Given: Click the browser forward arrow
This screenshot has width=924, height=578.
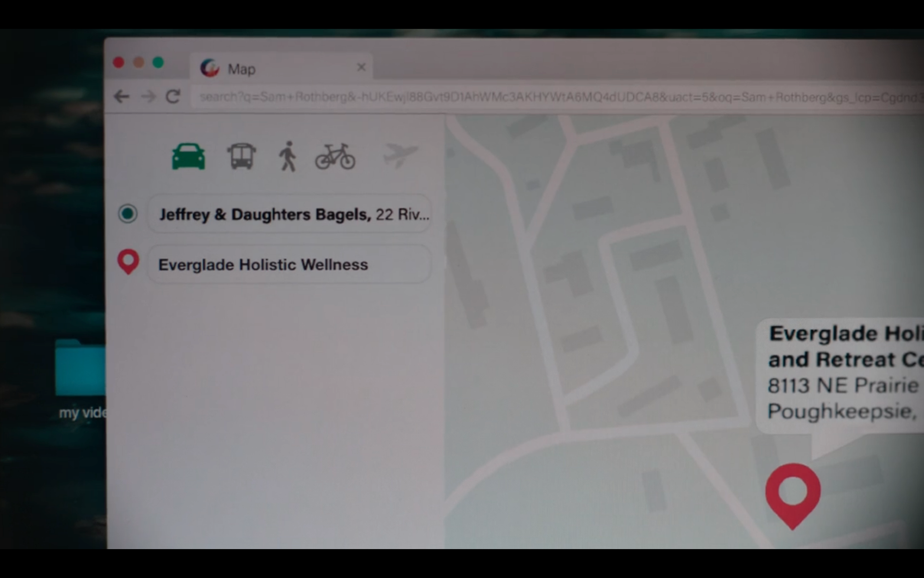Looking at the screenshot, I should coord(148,97).
